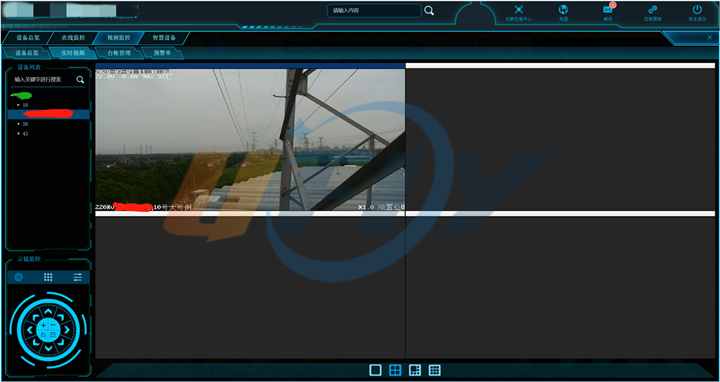This screenshot has height=382, width=720.
Task: Click the device list search magnifier icon
Action: point(80,79)
